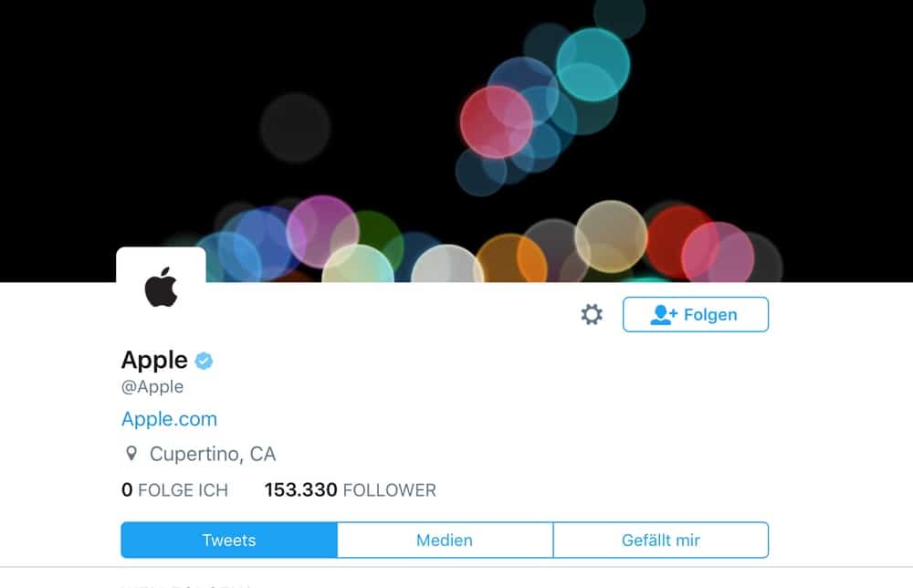Open the black bokeh header banner image
This screenshot has height=588, width=913.
click(456, 141)
